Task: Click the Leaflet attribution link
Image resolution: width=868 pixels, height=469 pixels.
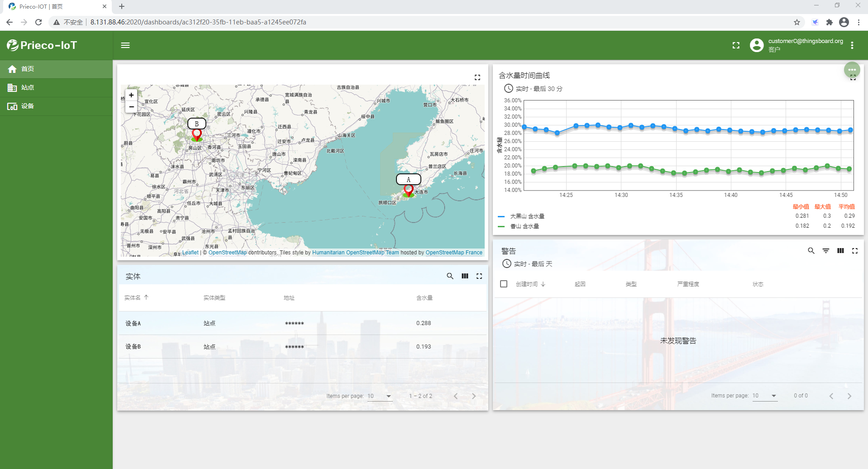Action: click(x=190, y=253)
